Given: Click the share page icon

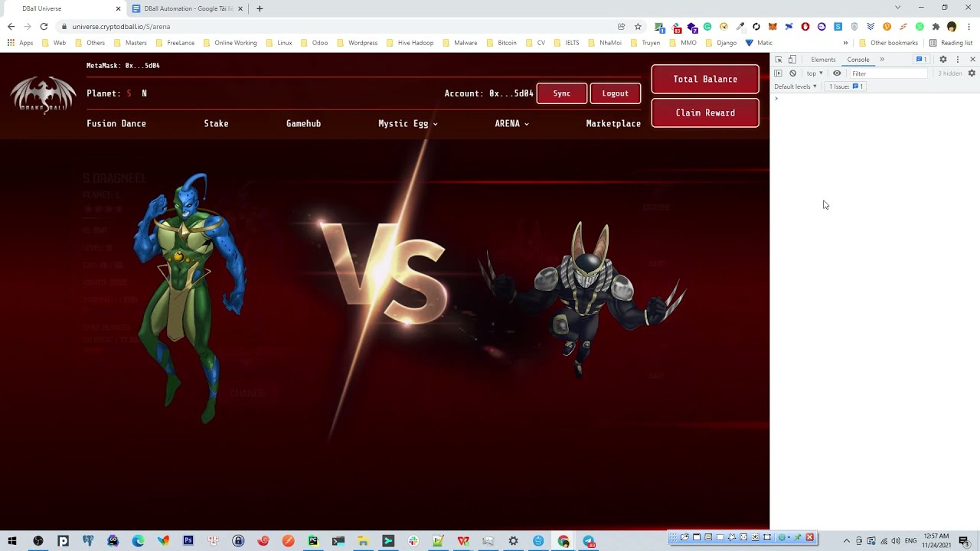Looking at the screenshot, I should click(621, 26).
